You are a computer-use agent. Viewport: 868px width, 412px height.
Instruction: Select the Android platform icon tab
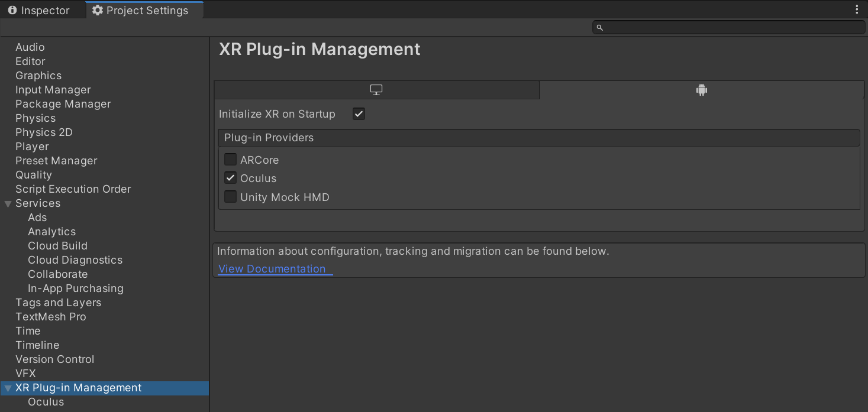(702, 90)
